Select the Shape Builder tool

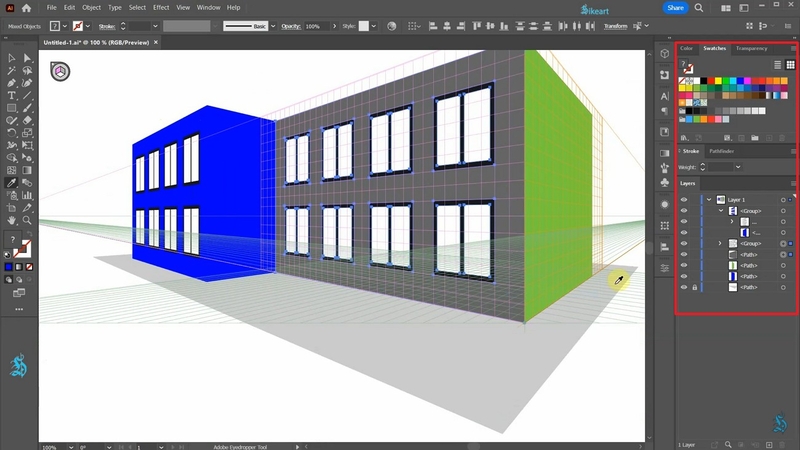tap(11, 158)
